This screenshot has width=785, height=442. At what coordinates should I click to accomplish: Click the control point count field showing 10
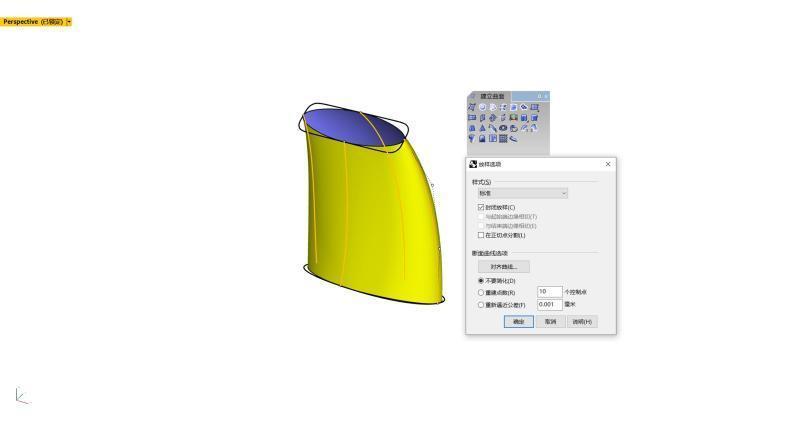549,292
